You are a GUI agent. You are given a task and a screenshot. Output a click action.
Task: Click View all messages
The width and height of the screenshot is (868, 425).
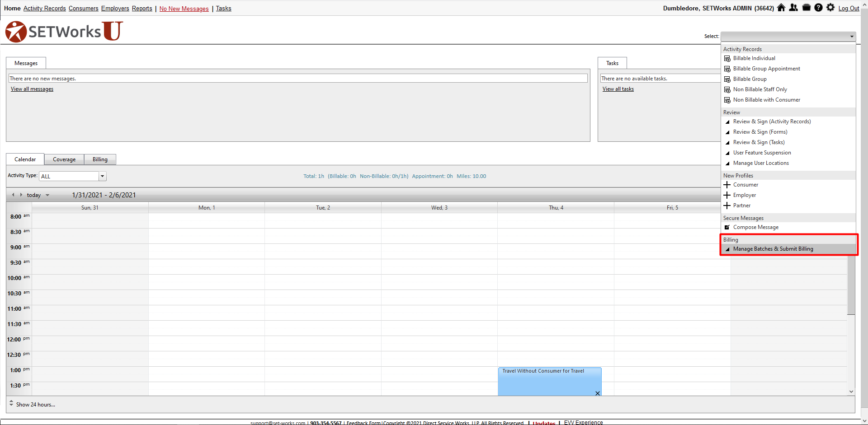pos(32,89)
